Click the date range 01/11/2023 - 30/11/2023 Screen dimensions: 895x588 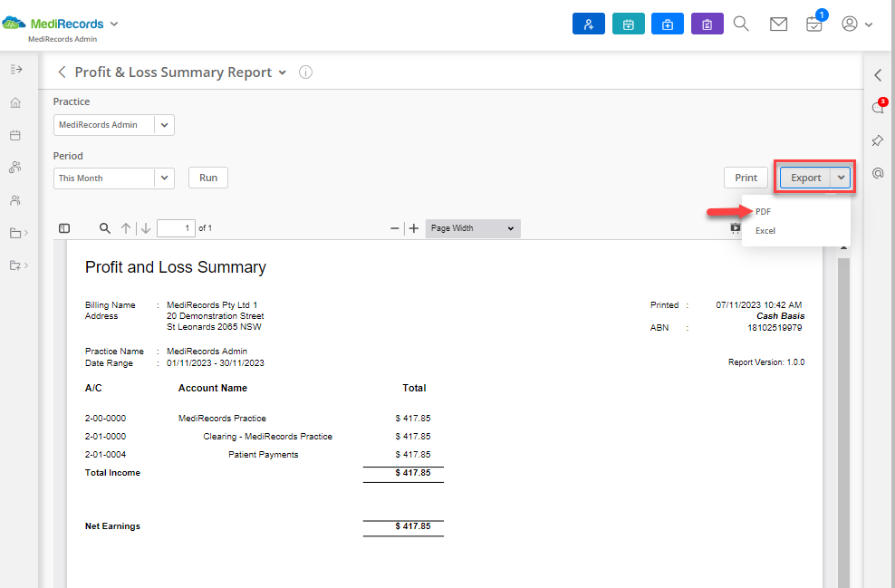(x=216, y=363)
